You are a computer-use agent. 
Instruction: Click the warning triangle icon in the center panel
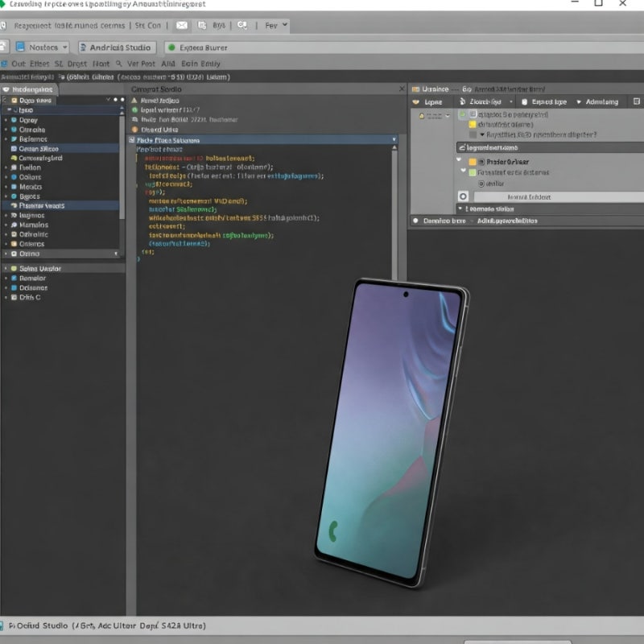134,100
